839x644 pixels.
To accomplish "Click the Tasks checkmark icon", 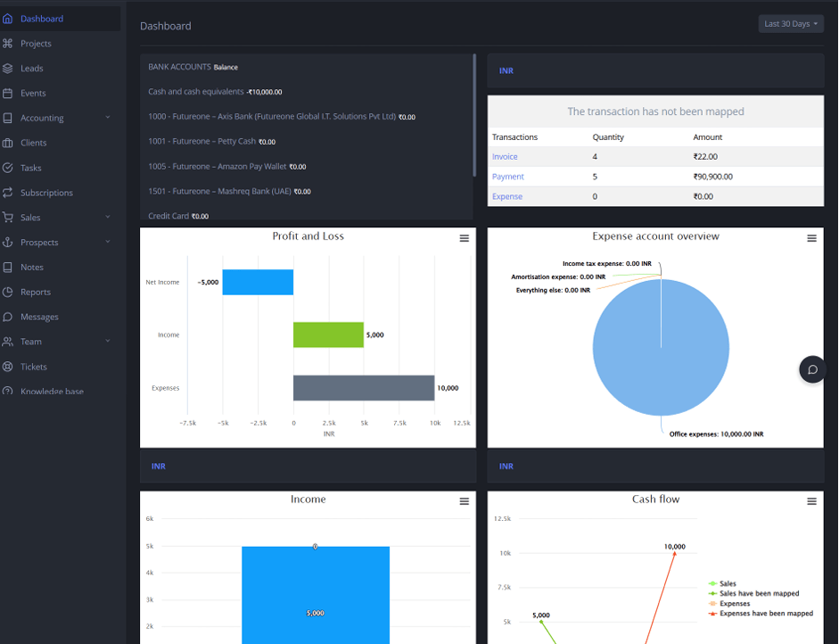I will [8, 168].
